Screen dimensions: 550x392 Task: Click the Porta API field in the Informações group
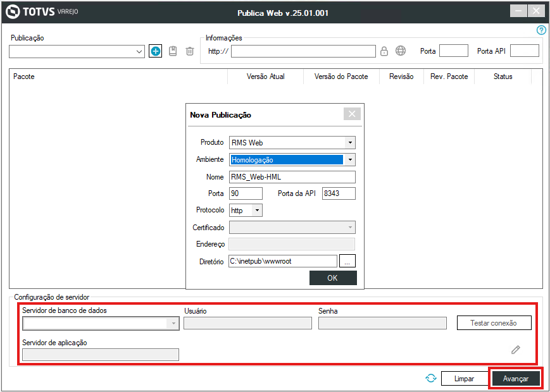click(525, 51)
